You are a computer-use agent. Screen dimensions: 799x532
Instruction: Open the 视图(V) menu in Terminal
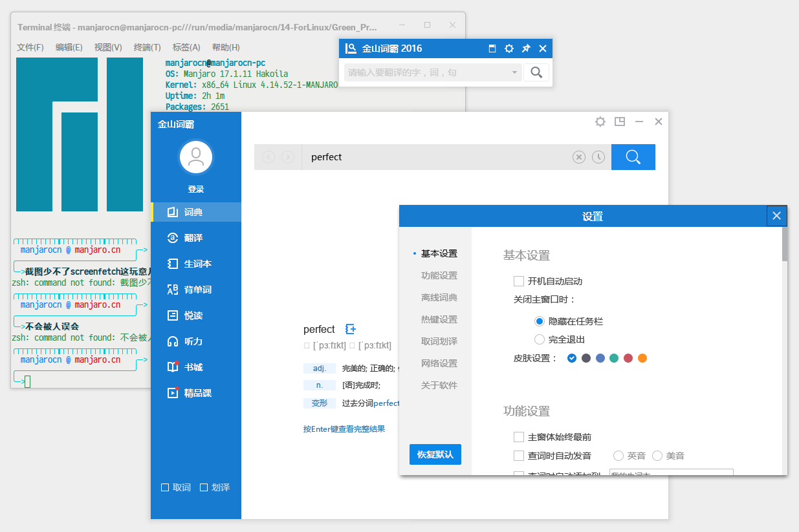(108, 47)
